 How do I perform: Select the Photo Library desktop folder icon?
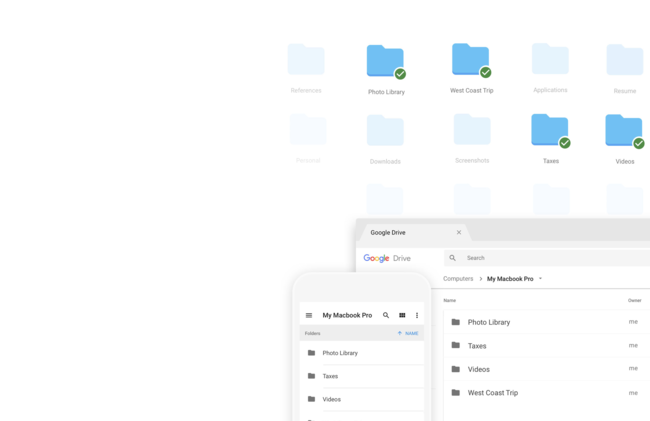(x=385, y=61)
